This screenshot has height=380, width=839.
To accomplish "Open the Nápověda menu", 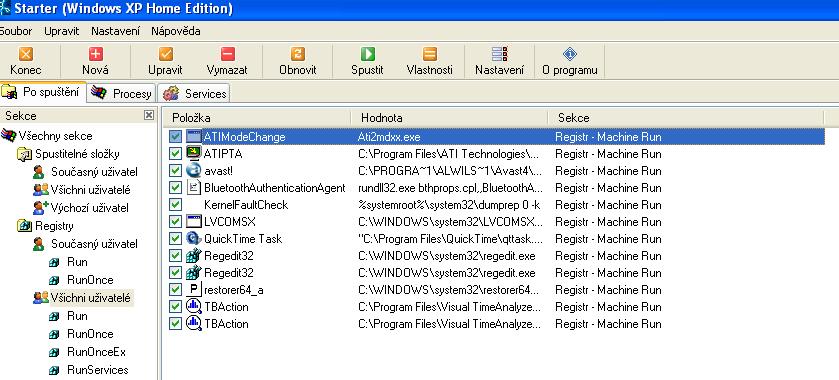I will (176, 31).
